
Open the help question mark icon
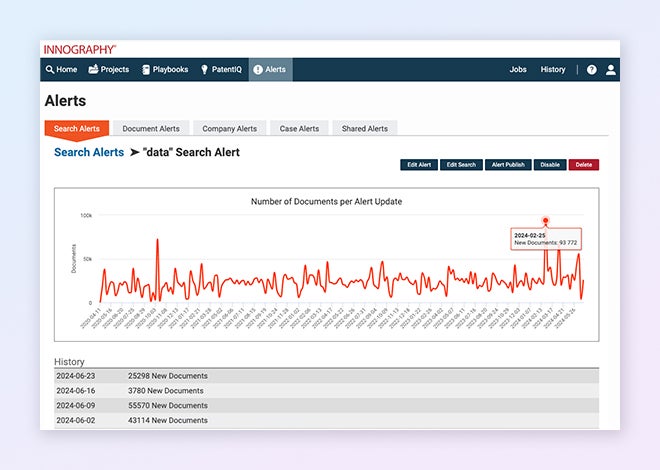click(x=591, y=70)
